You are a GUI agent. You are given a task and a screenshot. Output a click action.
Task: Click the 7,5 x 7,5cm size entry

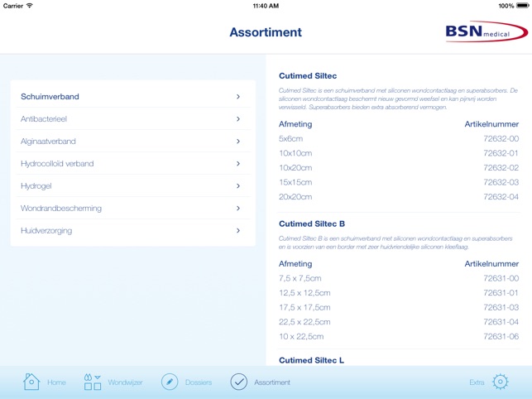300,278
